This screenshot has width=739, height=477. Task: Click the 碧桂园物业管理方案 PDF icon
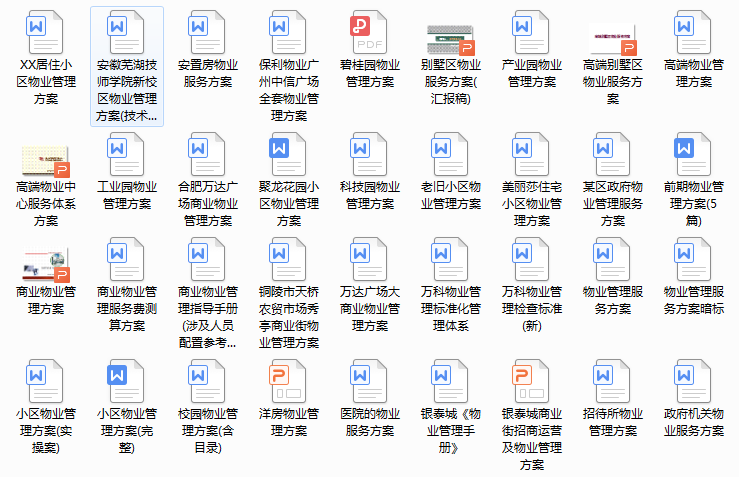370,32
